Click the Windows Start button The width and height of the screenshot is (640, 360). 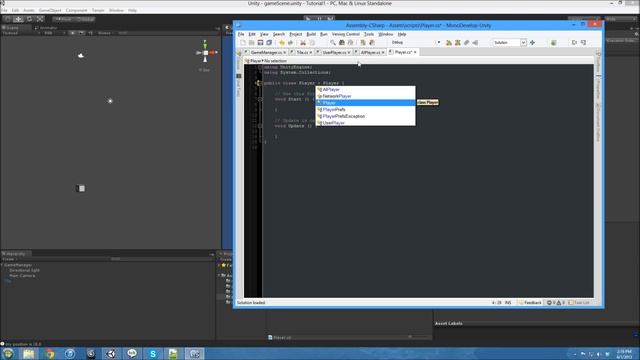pos(8,353)
